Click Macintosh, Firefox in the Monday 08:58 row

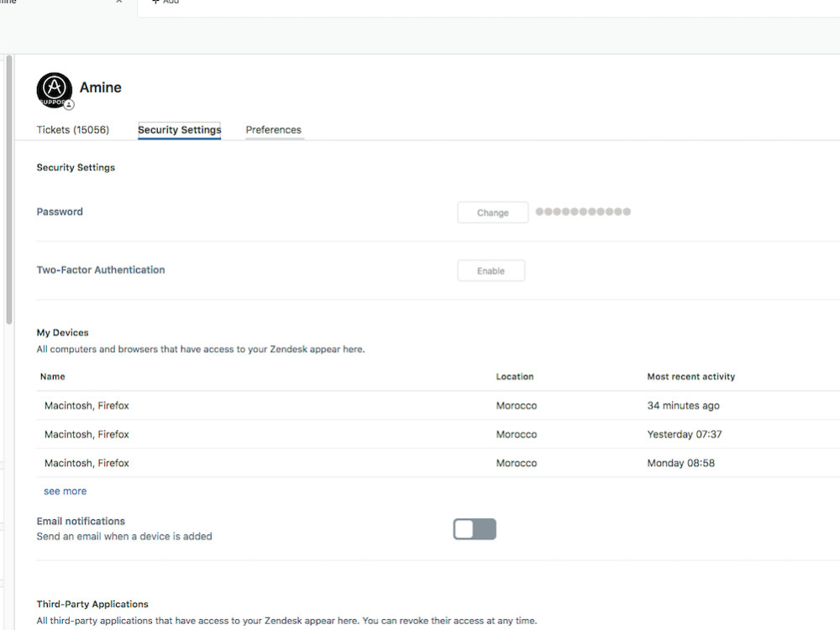point(87,463)
